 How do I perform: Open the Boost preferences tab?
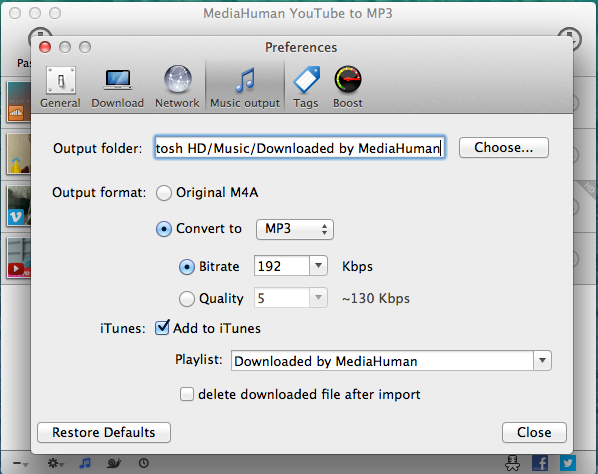[x=348, y=87]
